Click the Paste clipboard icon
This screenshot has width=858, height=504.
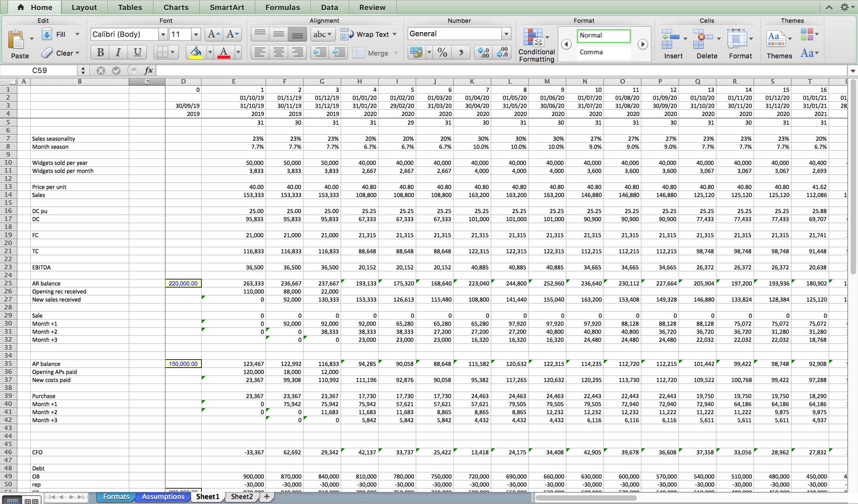pos(16,40)
